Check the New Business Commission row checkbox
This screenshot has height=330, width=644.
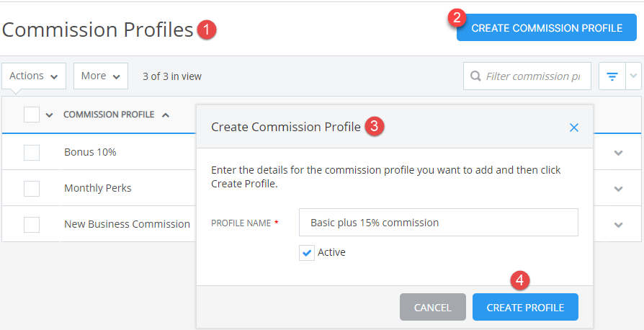click(32, 225)
